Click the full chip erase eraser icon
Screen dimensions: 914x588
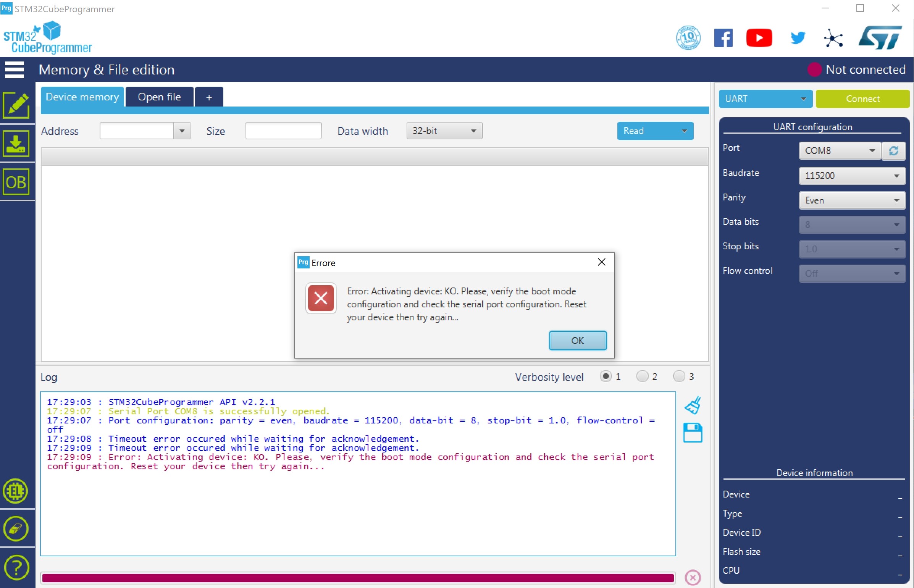(16, 529)
